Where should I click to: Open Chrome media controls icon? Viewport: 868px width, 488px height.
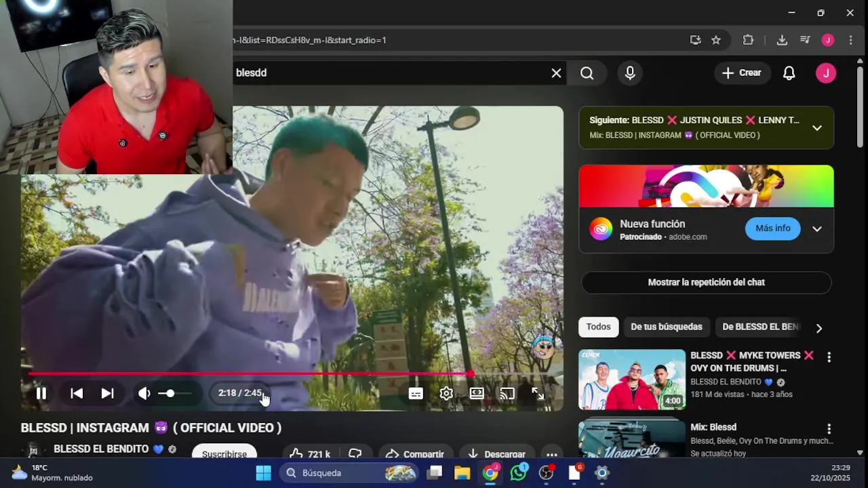coord(805,40)
